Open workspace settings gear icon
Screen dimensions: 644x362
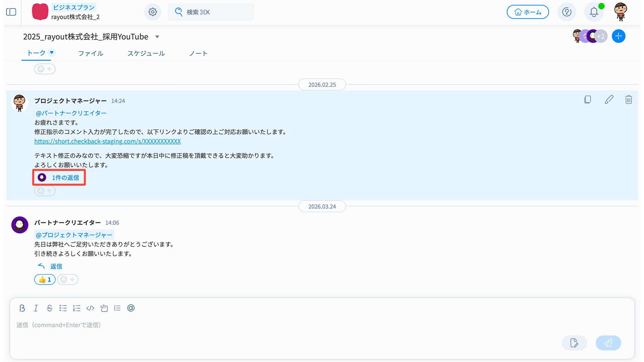point(153,12)
